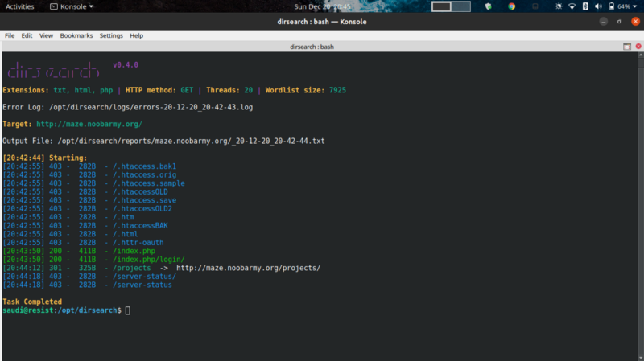Click the volume speaker icon
Screen dimensions: 644x361
[598, 6]
